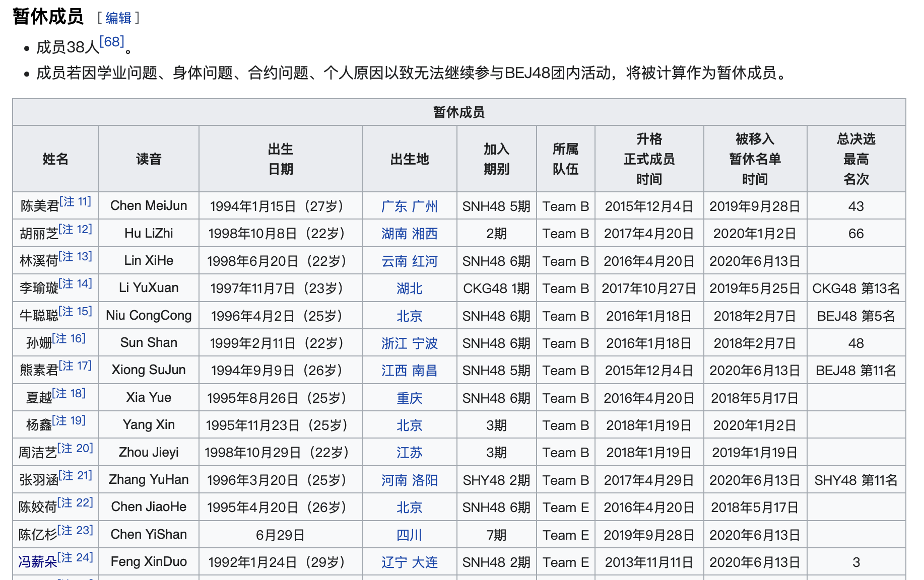This screenshot has height=580, width=924.
Task: Select the 暂休成员 table caption
Action: click(459, 112)
